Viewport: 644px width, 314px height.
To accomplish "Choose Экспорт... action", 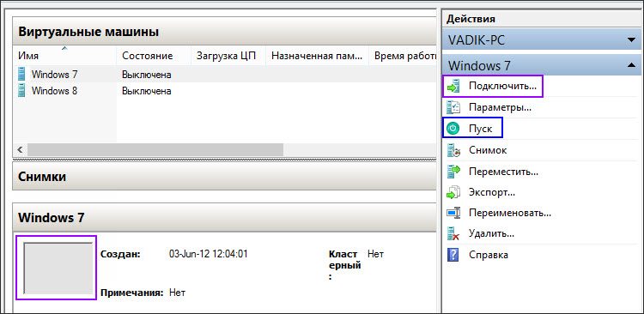I will [x=492, y=192].
